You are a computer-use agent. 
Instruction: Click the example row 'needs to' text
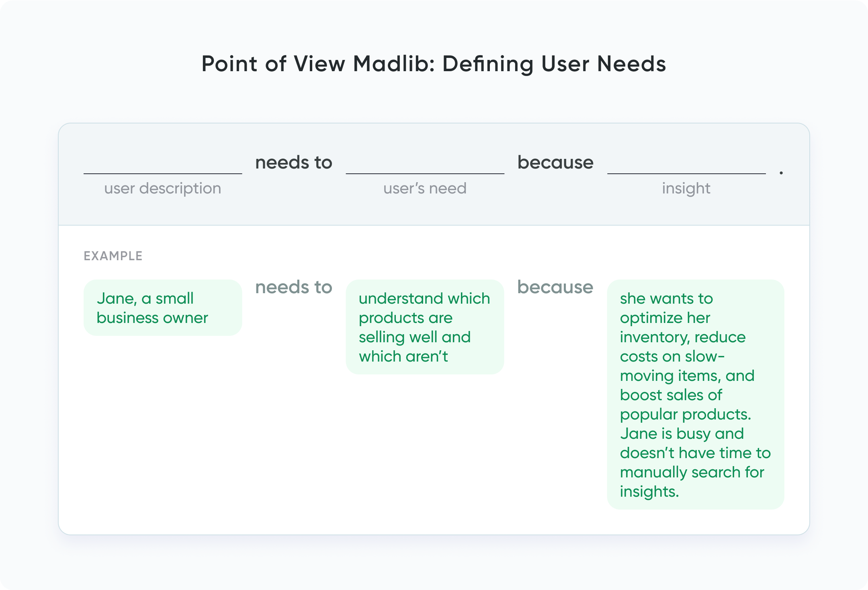[x=294, y=287]
